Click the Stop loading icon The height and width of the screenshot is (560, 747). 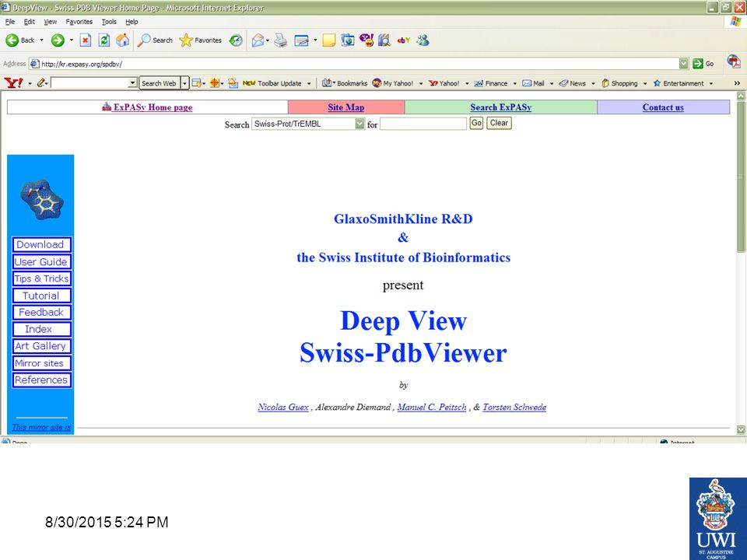86,40
